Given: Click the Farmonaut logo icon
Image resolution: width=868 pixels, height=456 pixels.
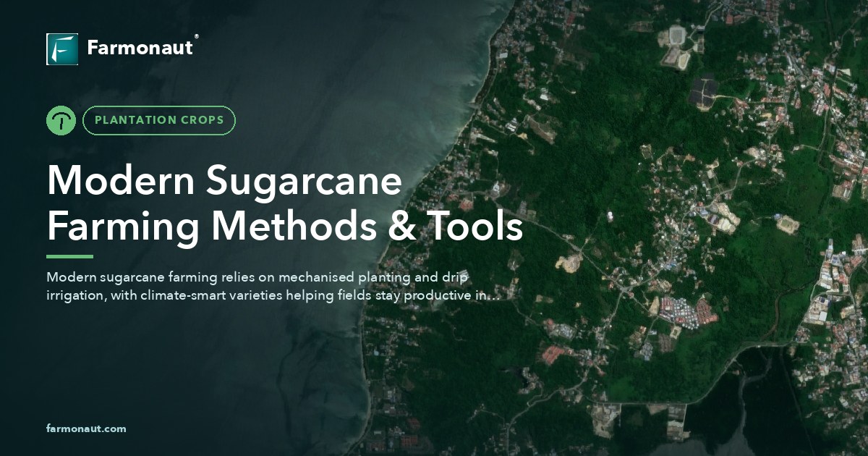Looking at the screenshot, I should [62, 49].
